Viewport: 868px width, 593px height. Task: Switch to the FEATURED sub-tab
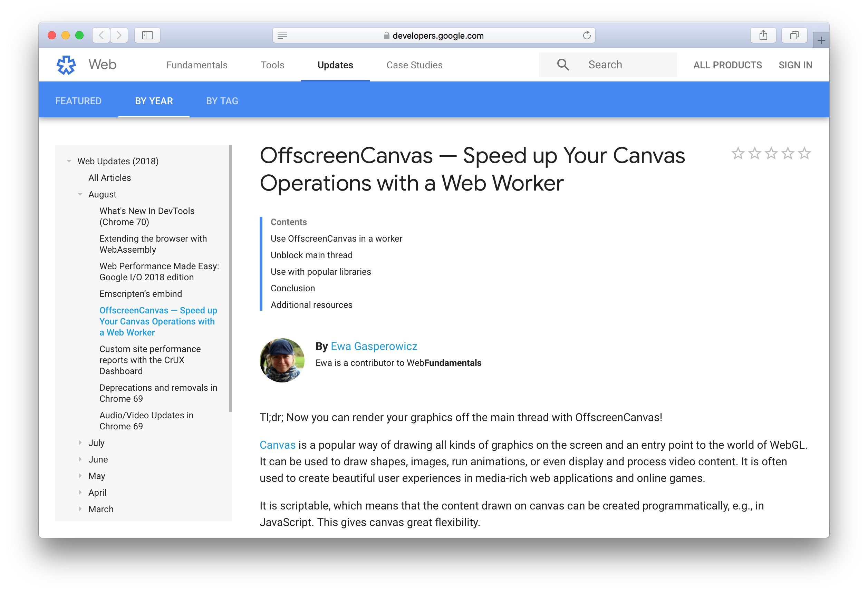[x=78, y=101]
